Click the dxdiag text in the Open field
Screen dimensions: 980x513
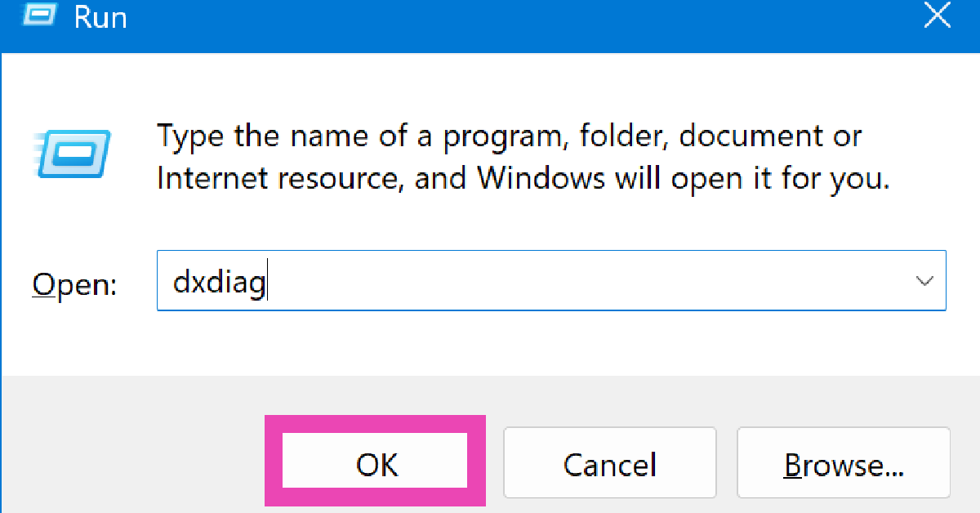coord(219,283)
